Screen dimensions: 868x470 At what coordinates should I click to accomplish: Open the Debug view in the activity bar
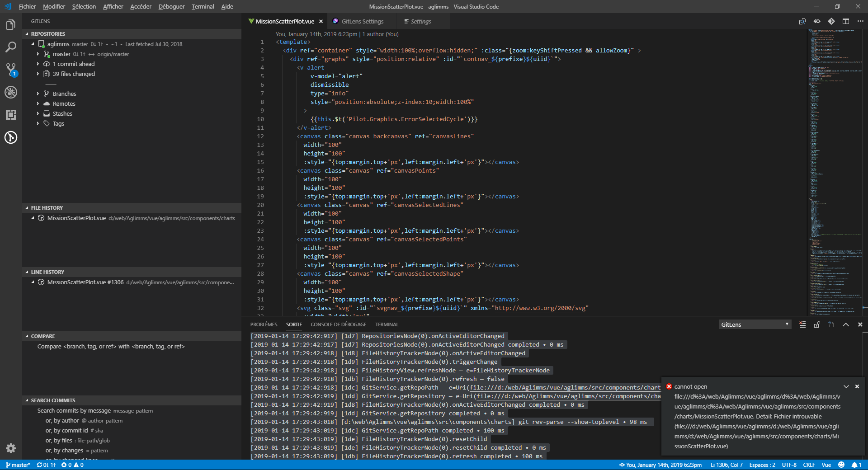[x=11, y=92]
